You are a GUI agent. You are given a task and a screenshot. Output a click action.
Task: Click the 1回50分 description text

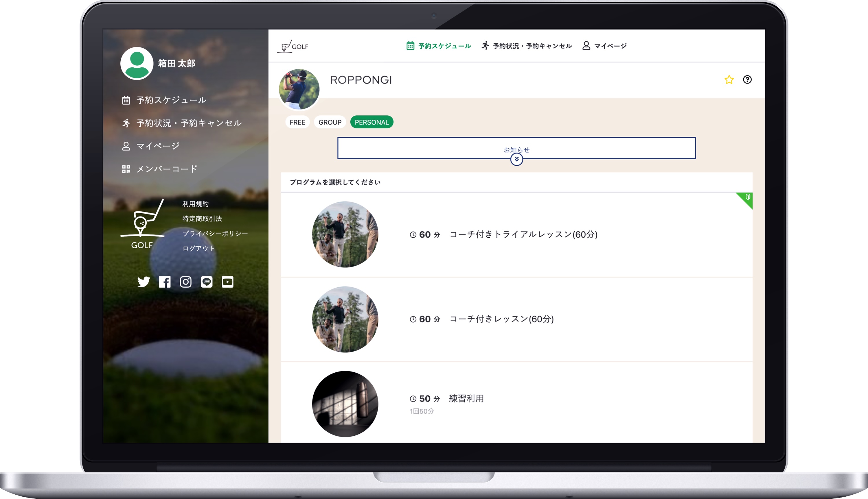422,411
